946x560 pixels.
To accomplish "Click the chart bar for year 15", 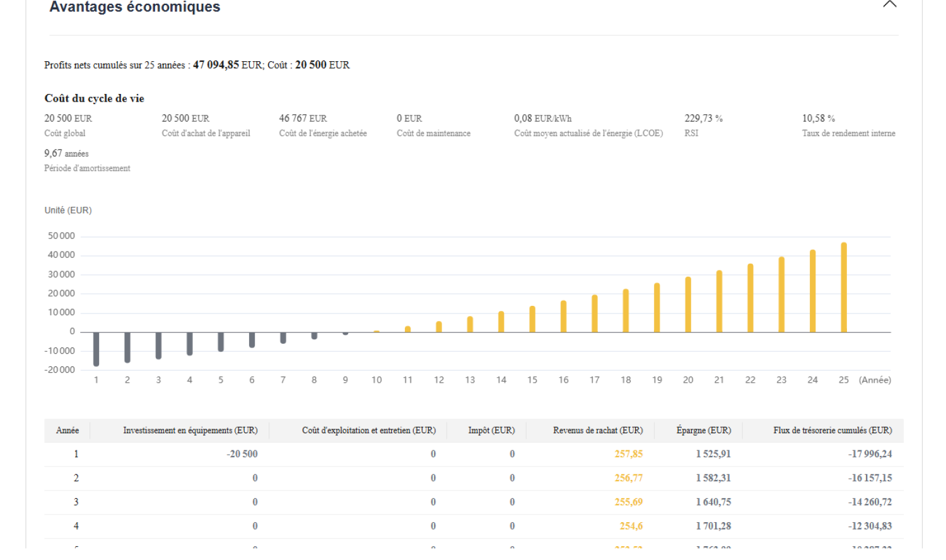I will click(x=532, y=319).
